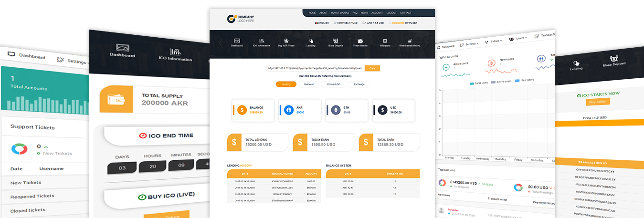Screen dimensions: 644x218
Task: Click the Total Lending dollar icon
Action: 233,142
